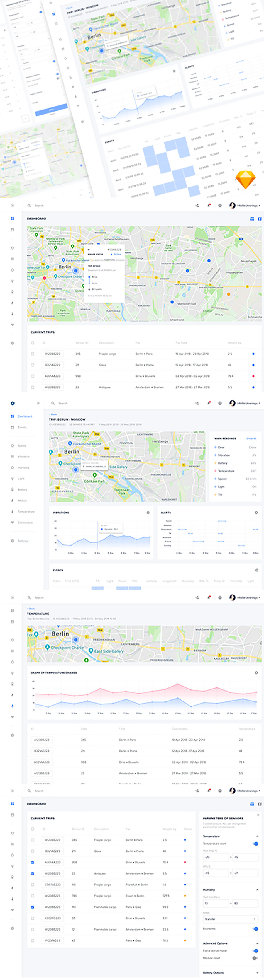Select the map view icon on map Dashboard screen

click(x=259, y=219)
